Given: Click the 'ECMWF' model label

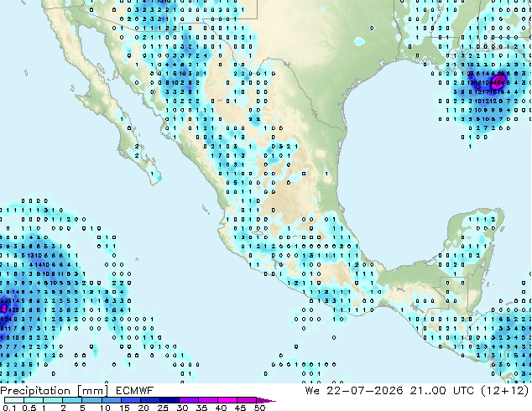Looking at the screenshot, I should [135, 391].
